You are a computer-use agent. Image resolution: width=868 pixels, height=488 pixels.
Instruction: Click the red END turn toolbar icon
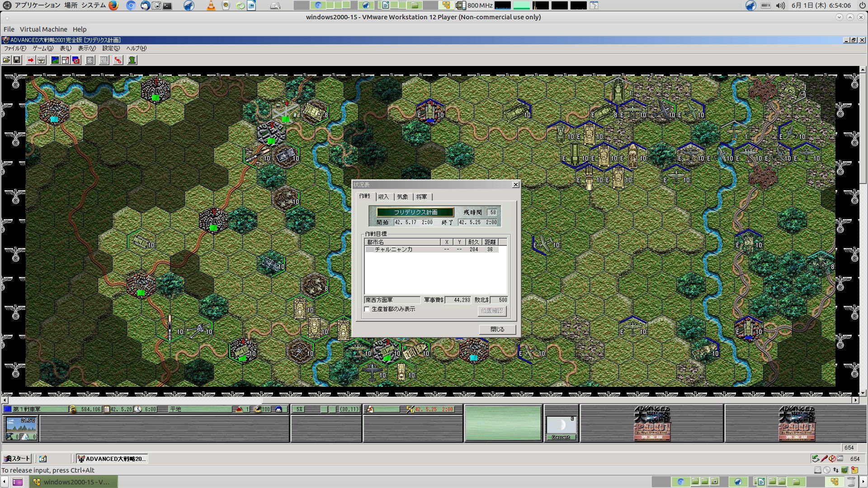pyautogui.click(x=118, y=60)
